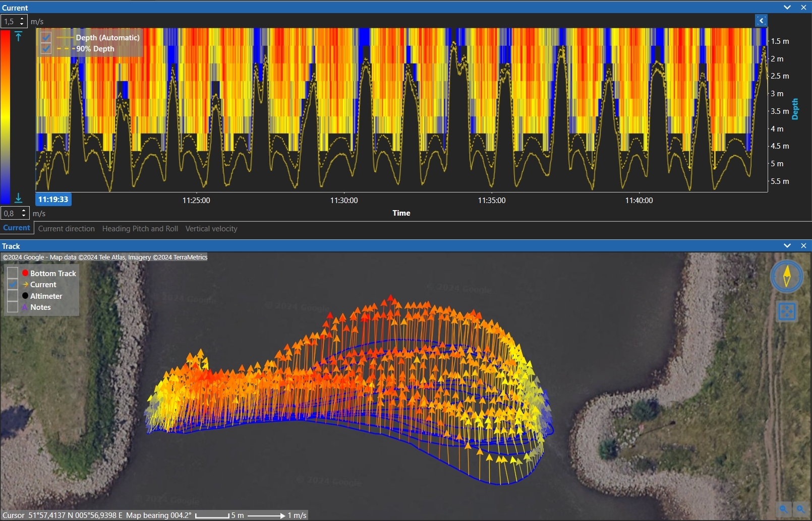The height and width of the screenshot is (521, 812).
Task: Enable the Altimeter layer in the Track legend
Action: coord(13,296)
